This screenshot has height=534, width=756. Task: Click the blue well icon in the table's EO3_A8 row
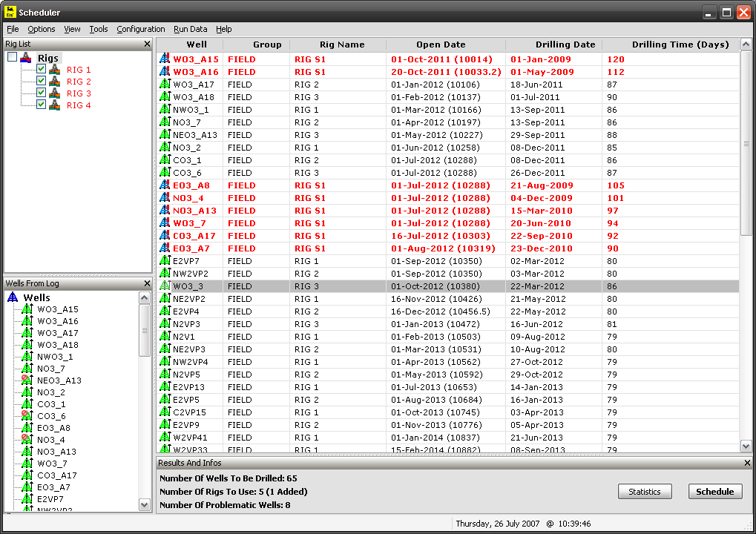point(165,185)
